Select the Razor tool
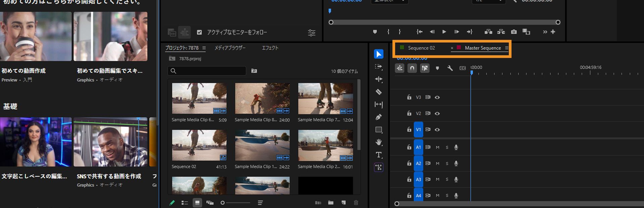Screen dimensions: 644x208 (379, 92)
